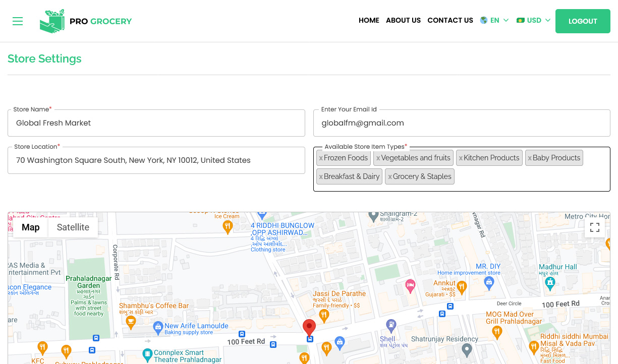Select the Annkut restaurant marker

pyautogui.click(x=462, y=287)
